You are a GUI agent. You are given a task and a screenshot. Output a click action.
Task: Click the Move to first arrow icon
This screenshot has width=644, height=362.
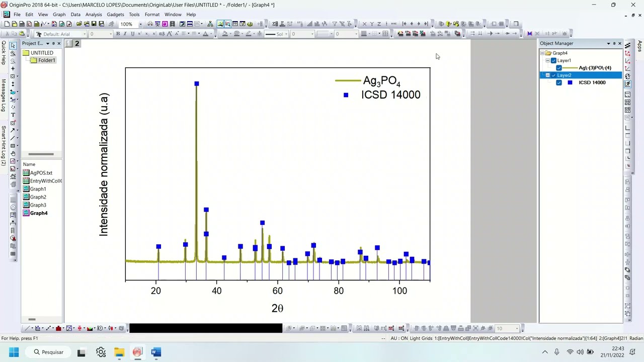point(404,24)
